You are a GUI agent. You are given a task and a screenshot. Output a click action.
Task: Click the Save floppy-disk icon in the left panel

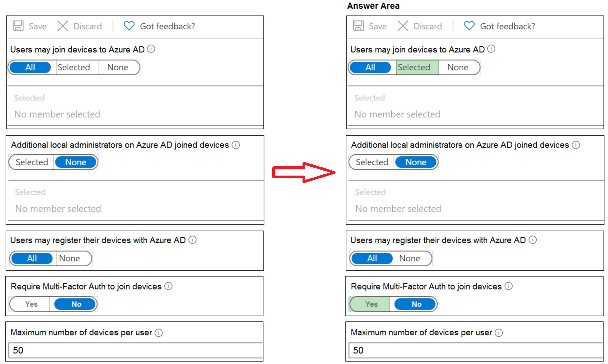(18, 26)
